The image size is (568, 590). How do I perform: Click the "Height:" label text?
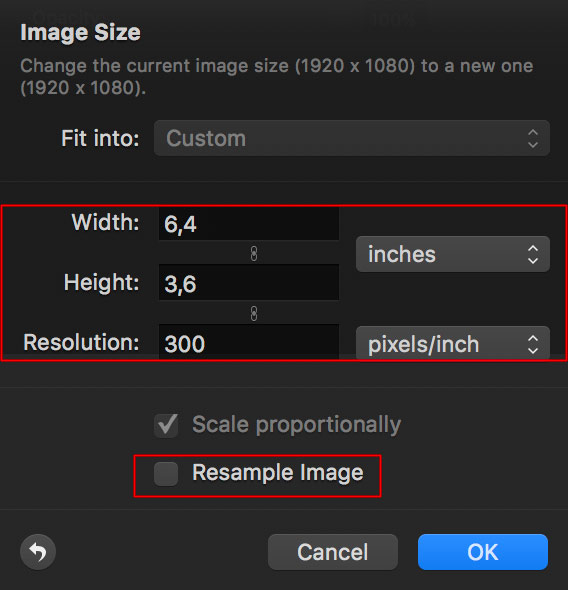pos(102,282)
